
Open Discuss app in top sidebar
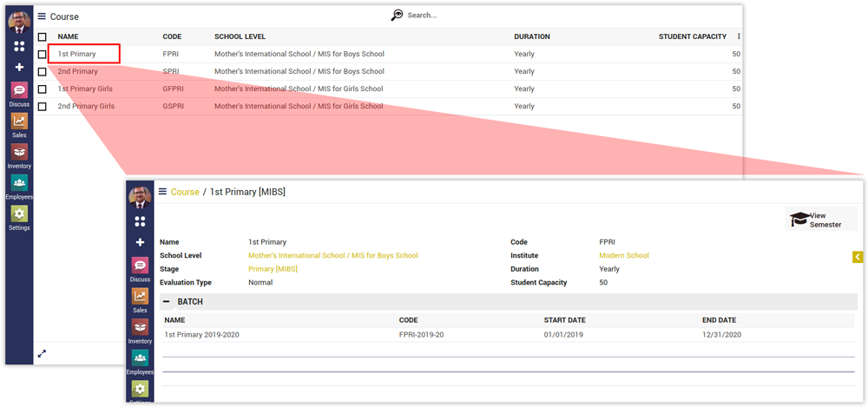pyautogui.click(x=19, y=91)
